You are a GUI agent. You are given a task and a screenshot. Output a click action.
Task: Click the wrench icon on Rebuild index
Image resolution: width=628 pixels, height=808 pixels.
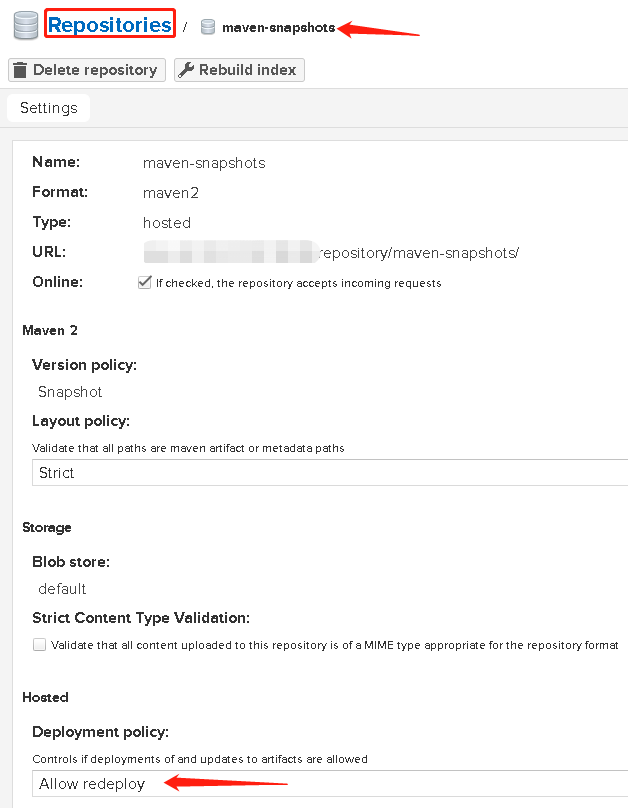point(185,70)
